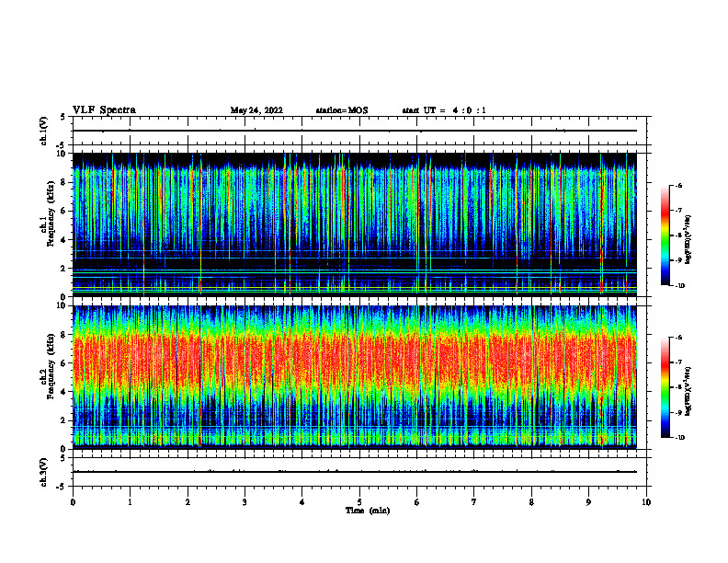Click the "Time (min)" axis label
The width and height of the screenshot is (728, 563).
pos(368,511)
